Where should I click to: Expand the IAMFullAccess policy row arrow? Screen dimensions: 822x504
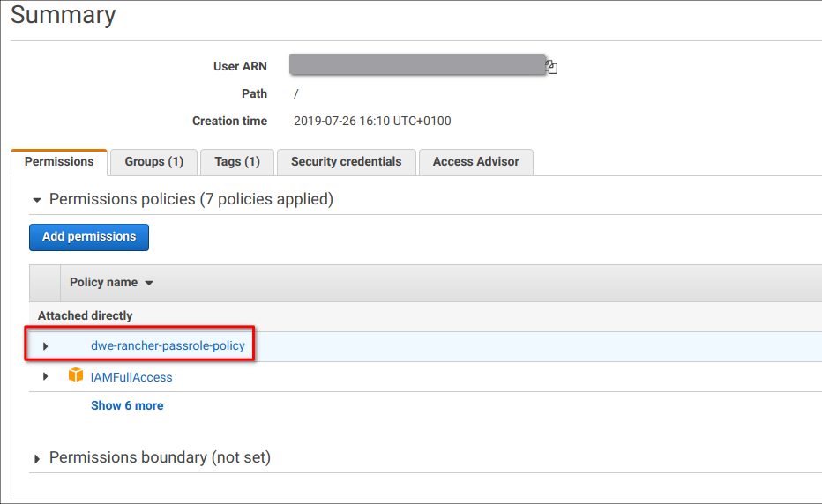pyautogui.click(x=46, y=376)
